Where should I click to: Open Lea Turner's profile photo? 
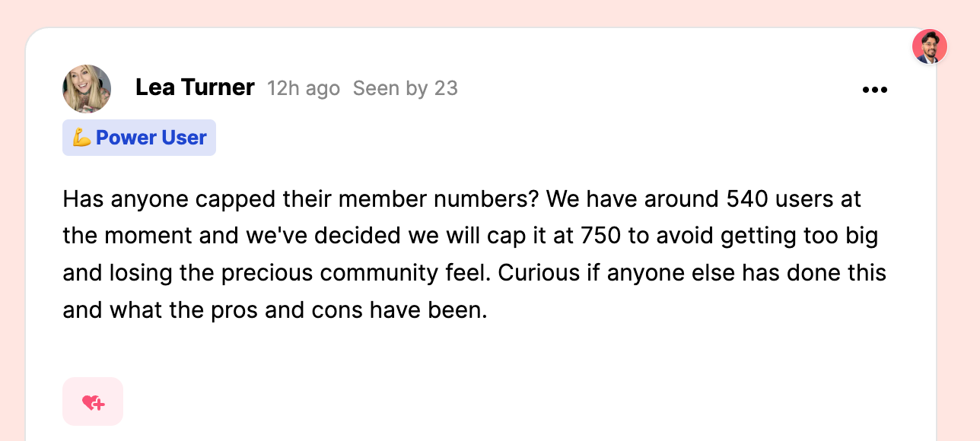point(87,89)
